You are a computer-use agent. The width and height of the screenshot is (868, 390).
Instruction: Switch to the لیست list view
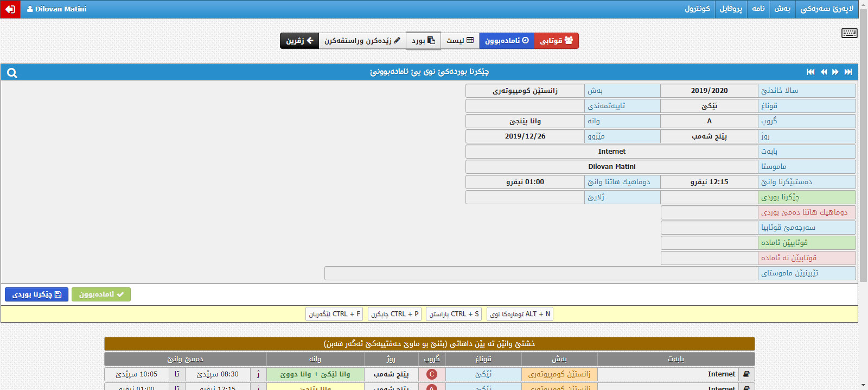[459, 41]
